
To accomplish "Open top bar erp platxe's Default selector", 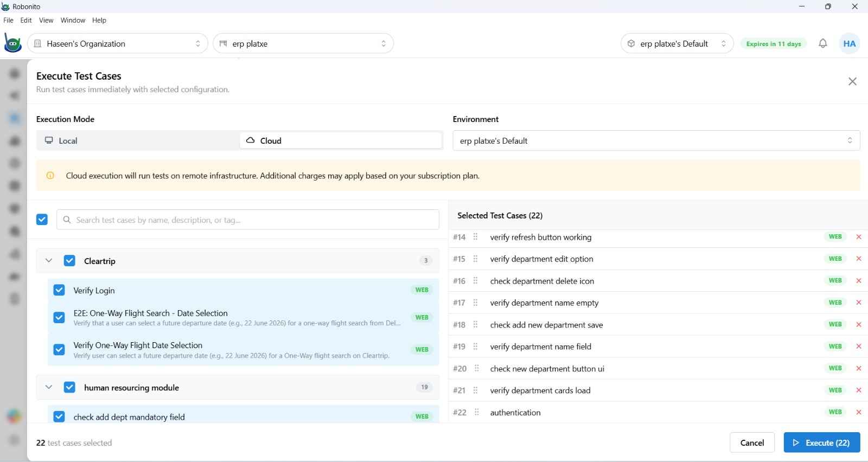I will click(677, 43).
